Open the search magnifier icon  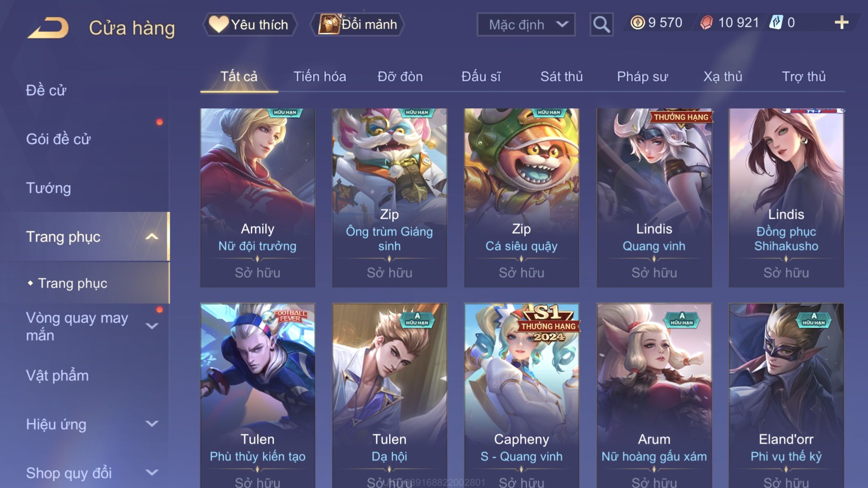[601, 24]
